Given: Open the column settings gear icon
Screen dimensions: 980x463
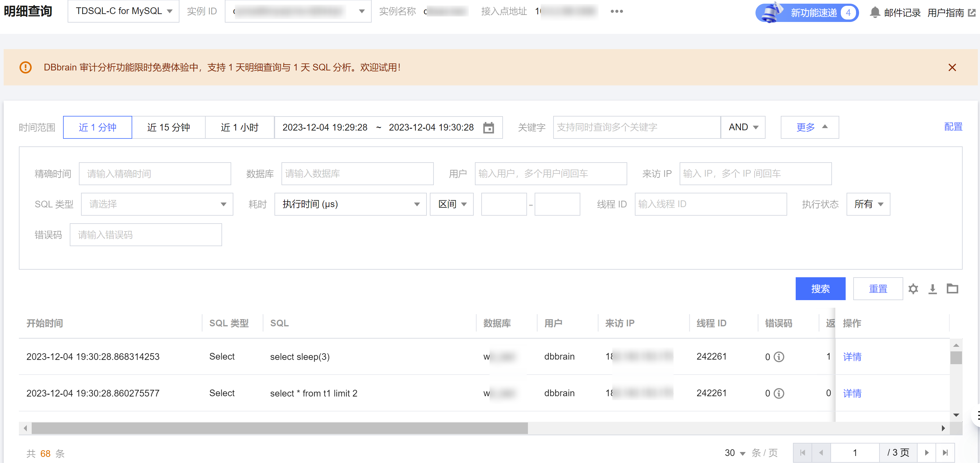Looking at the screenshot, I should pyautogui.click(x=913, y=289).
